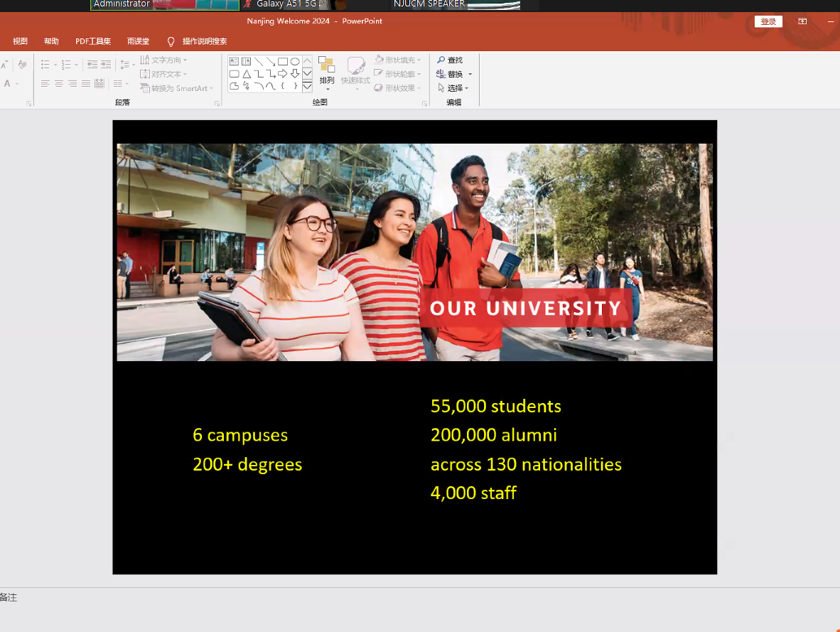Justify the paragraph text
The height and width of the screenshot is (632, 840).
[x=86, y=84]
